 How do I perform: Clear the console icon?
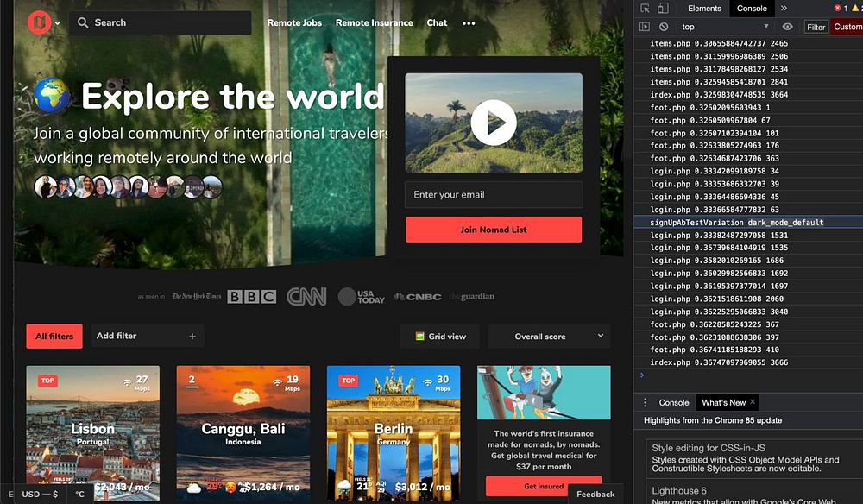[664, 27]
